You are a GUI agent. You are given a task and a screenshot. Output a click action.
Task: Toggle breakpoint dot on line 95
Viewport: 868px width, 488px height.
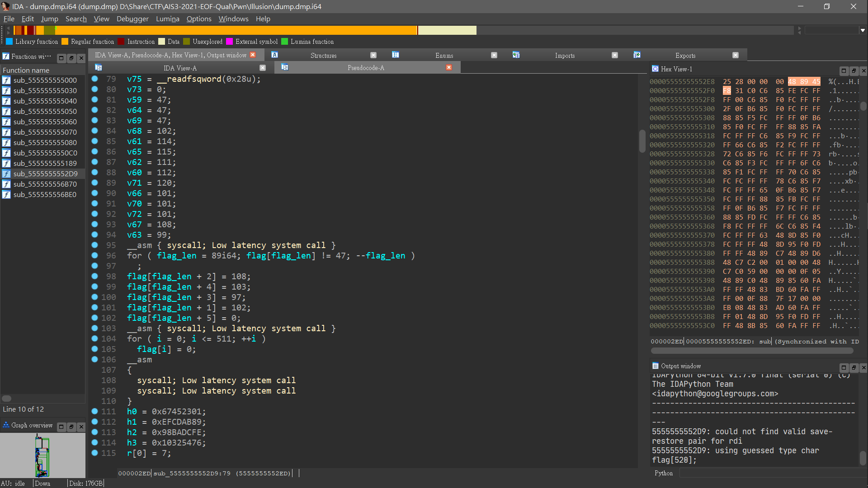(95, 245)
